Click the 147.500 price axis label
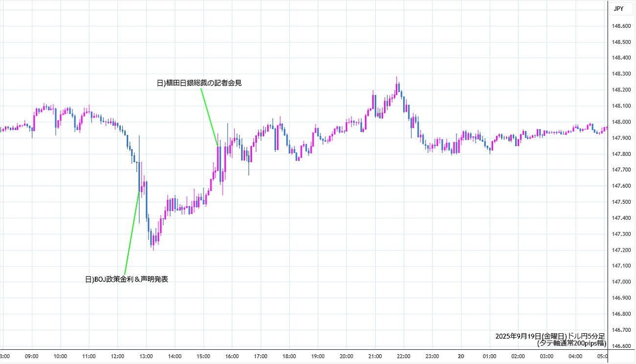 621,202
